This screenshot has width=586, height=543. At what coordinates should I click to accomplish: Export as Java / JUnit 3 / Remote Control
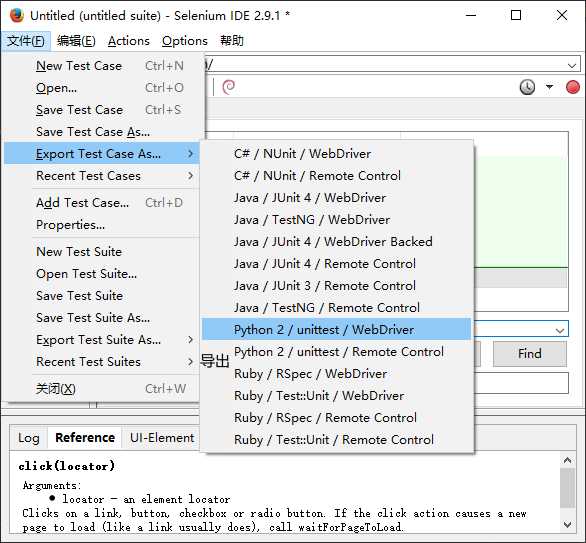tap(337, 286)
